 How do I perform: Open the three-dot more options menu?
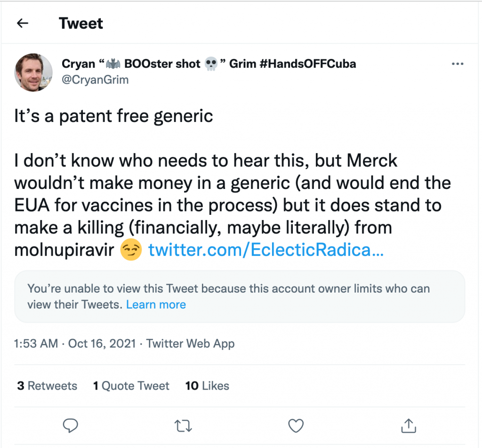pos(458,64)
